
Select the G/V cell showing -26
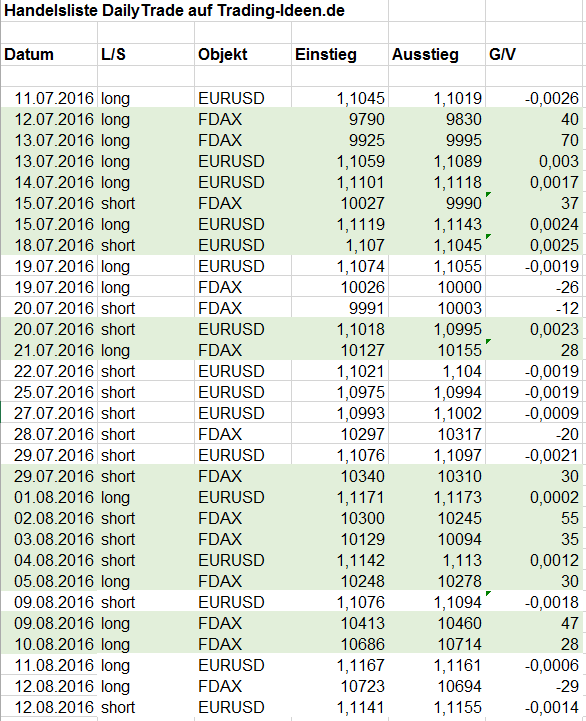pyautogui.click(x=536, y=287)
